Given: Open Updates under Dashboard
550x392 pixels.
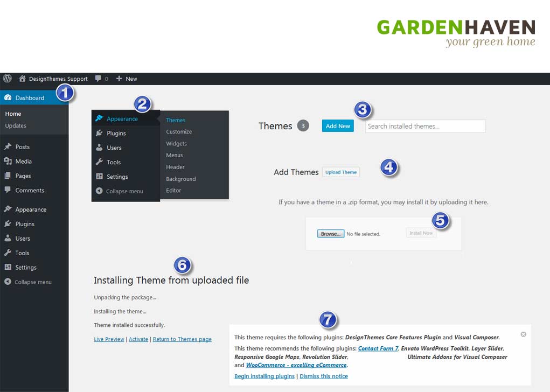Looking at the screenshot, I should (16, 125).
